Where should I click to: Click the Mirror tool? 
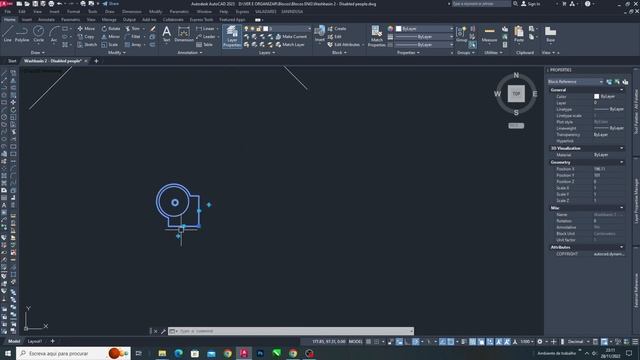(x=111, y=36)
